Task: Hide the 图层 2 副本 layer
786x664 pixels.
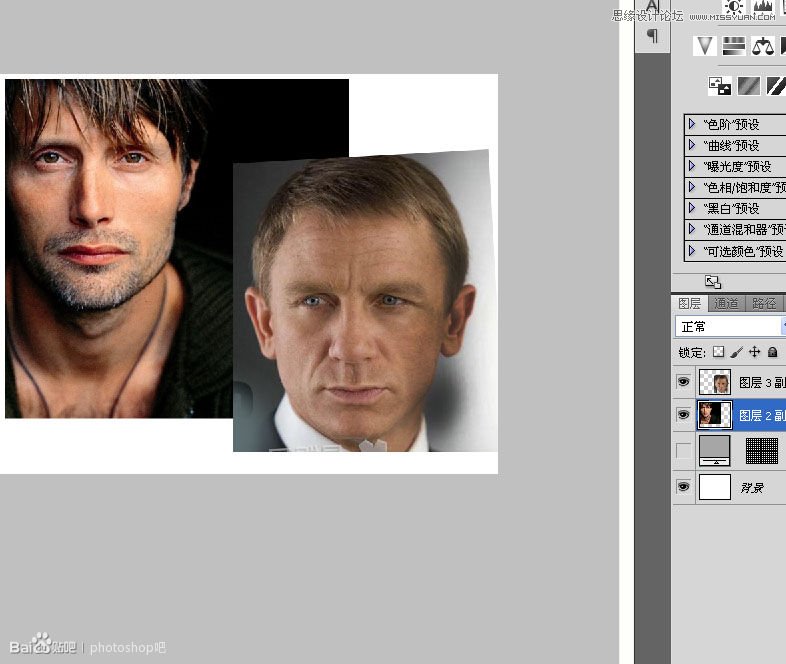Action: coord(683,415)
